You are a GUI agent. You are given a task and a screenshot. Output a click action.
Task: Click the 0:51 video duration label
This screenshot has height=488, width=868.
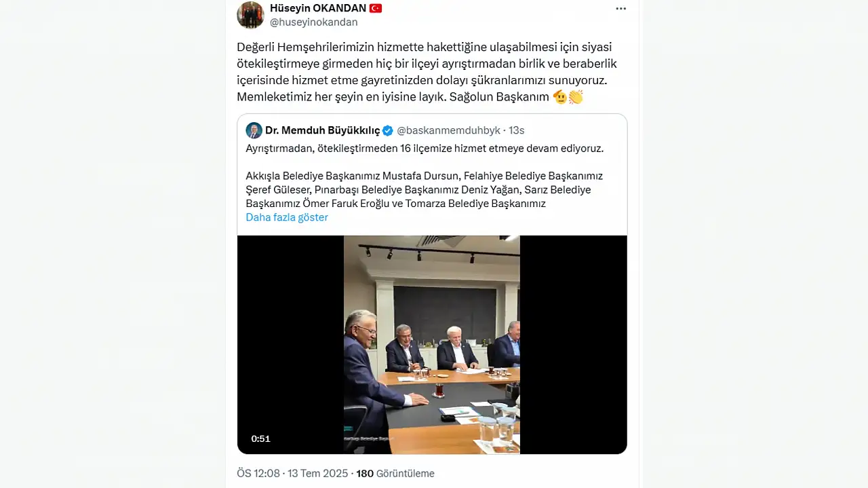click(260, 438)
